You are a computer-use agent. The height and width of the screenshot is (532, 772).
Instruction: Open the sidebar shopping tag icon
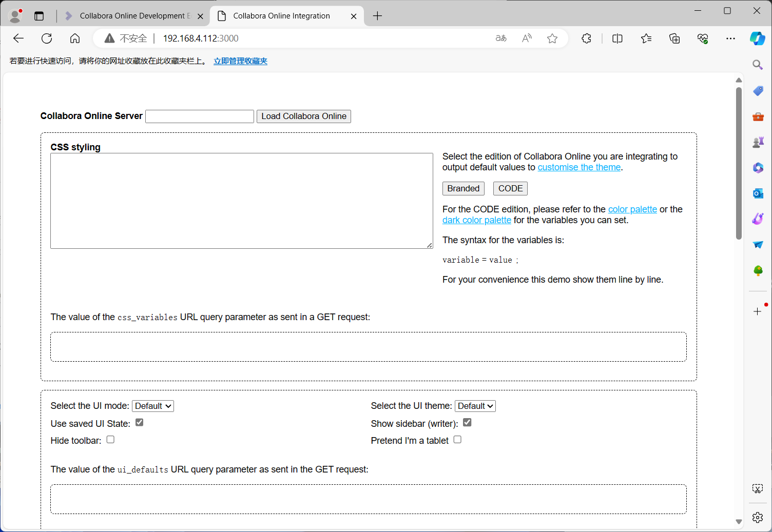point(758,91)
